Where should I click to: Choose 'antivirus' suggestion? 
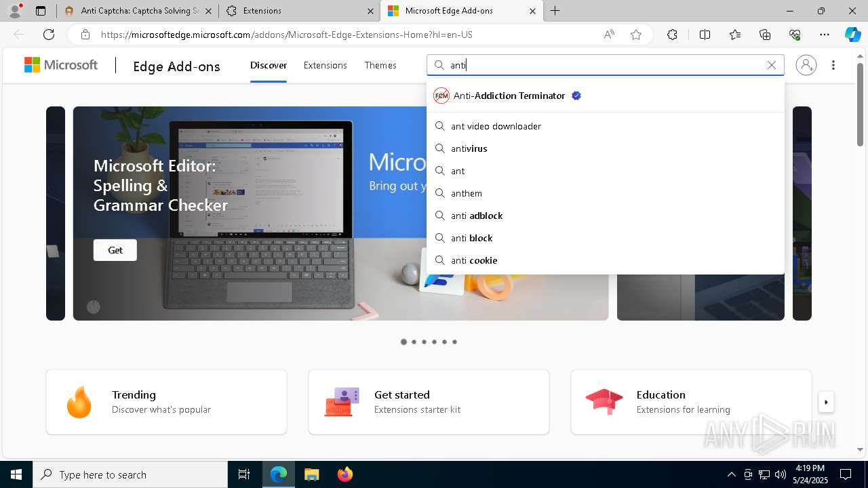point(606,148)
